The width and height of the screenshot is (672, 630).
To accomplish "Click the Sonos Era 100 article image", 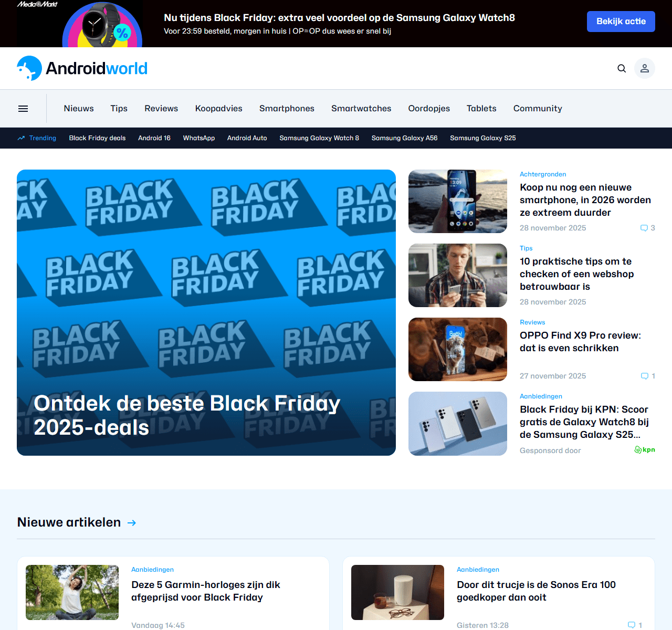I will [397, 592].
